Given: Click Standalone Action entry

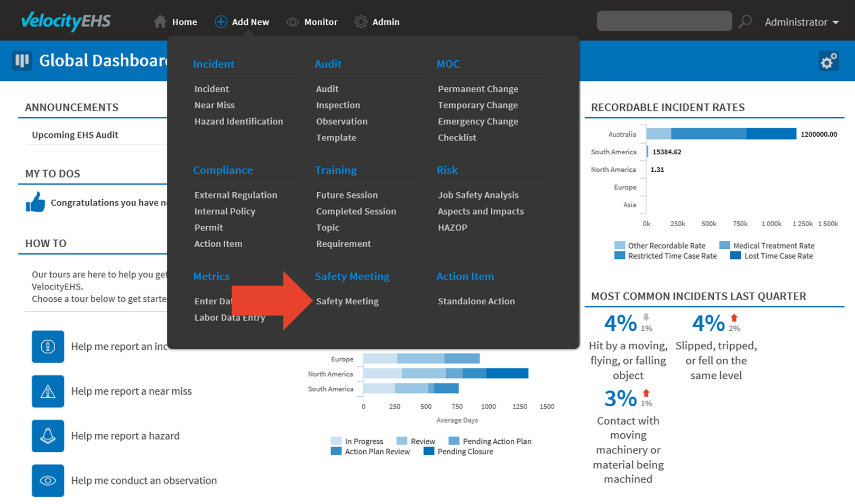Looking at the screenshot, I should [x=476, y=301].
